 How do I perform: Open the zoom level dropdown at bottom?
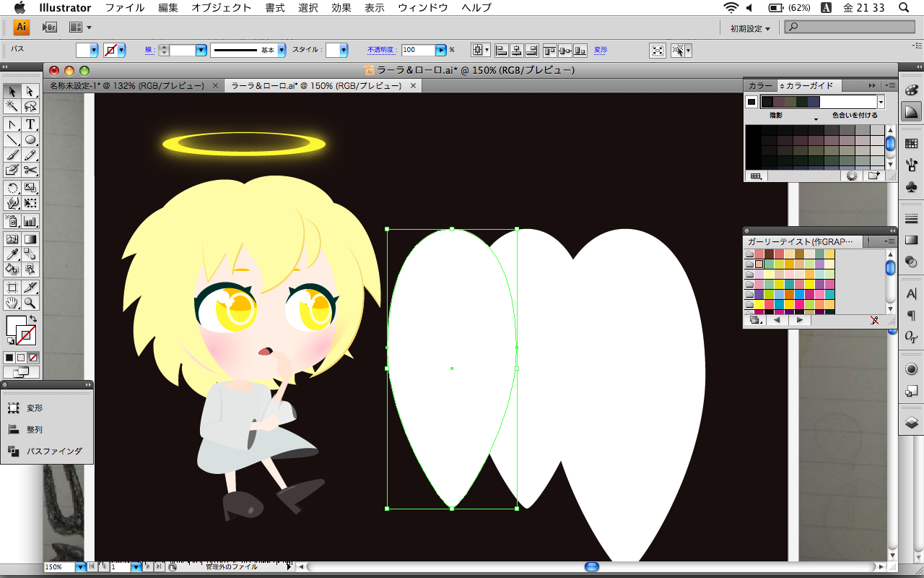80,567
